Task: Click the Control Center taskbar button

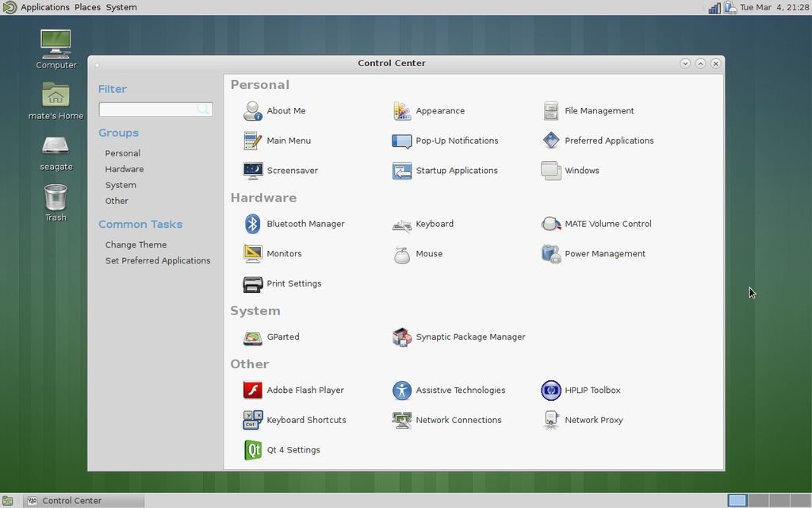Action: click(x=83, y=501)
